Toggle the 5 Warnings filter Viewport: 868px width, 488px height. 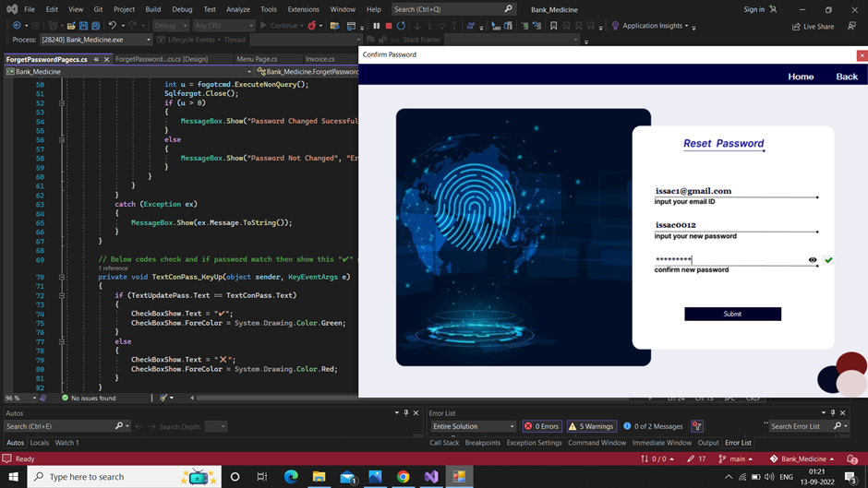(592, 426)
